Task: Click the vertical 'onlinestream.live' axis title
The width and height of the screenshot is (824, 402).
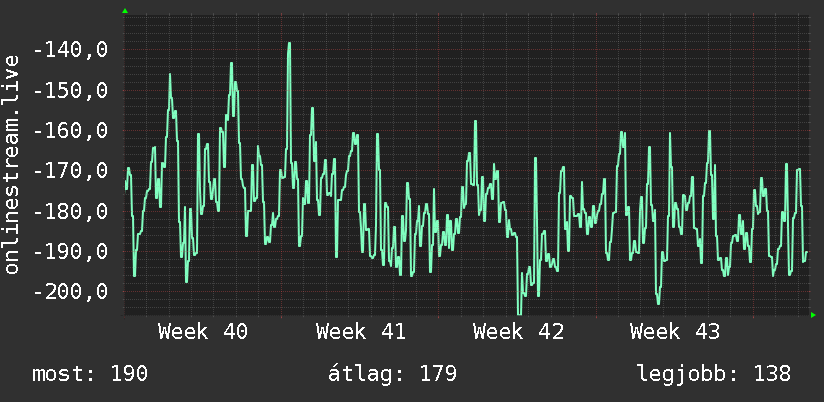Action: pos(11,164)
